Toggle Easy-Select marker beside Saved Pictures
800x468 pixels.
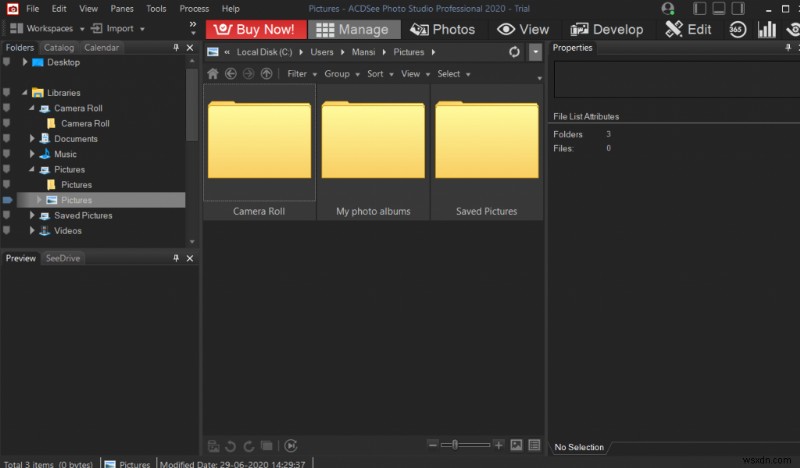point(7,215)
